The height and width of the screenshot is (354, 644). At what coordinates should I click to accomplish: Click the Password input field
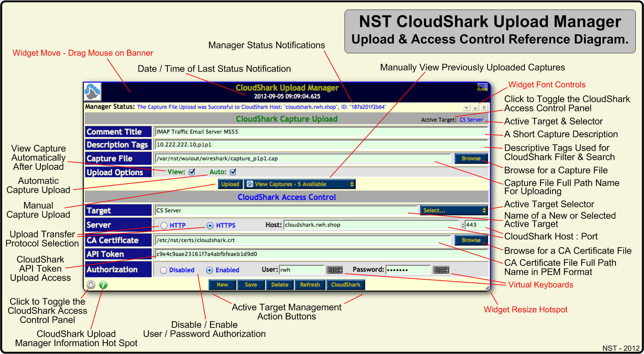click(408, 270)
